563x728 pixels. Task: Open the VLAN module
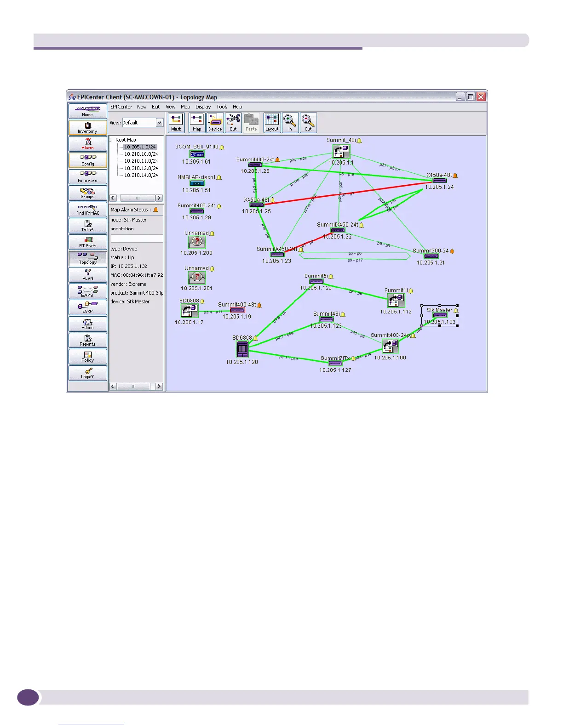point(87,274)
